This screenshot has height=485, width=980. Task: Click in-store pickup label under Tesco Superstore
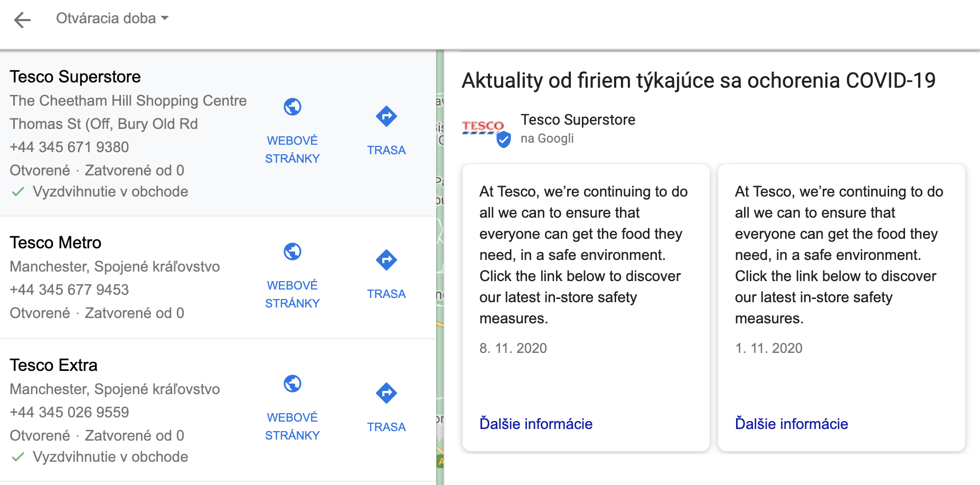[110, 191]
